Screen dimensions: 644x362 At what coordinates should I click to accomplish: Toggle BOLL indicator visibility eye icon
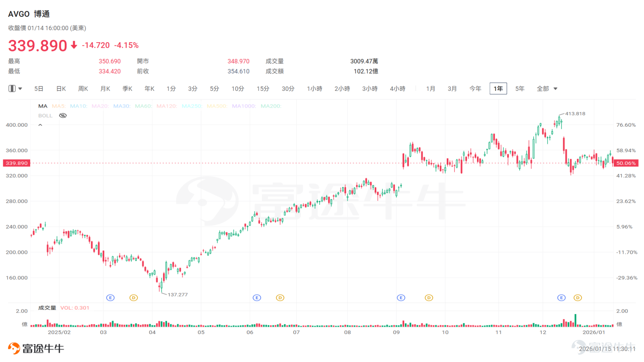[x=63, y=115]
